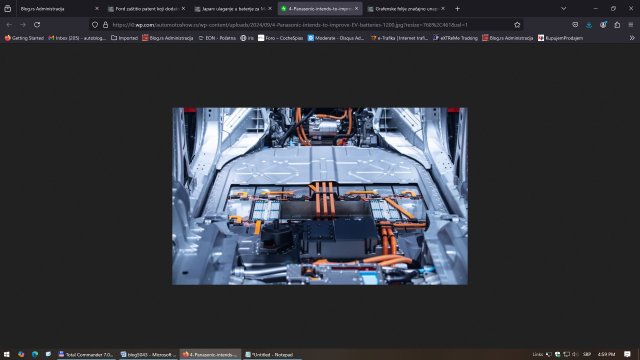Switch to the Ford zaštitio patent tab
Viewport: 640px width, 360px height.
(147, 9)
